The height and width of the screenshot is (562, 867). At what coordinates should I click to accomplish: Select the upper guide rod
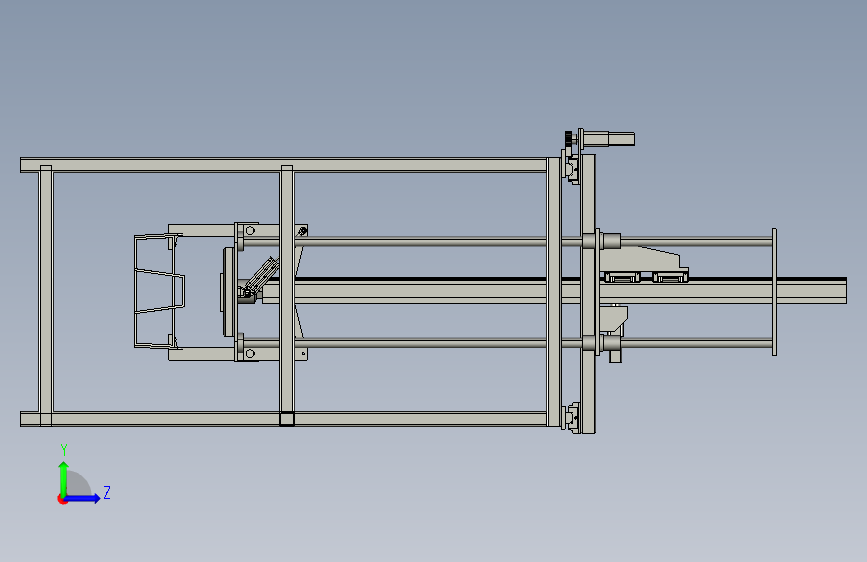[x=420, y=242]
